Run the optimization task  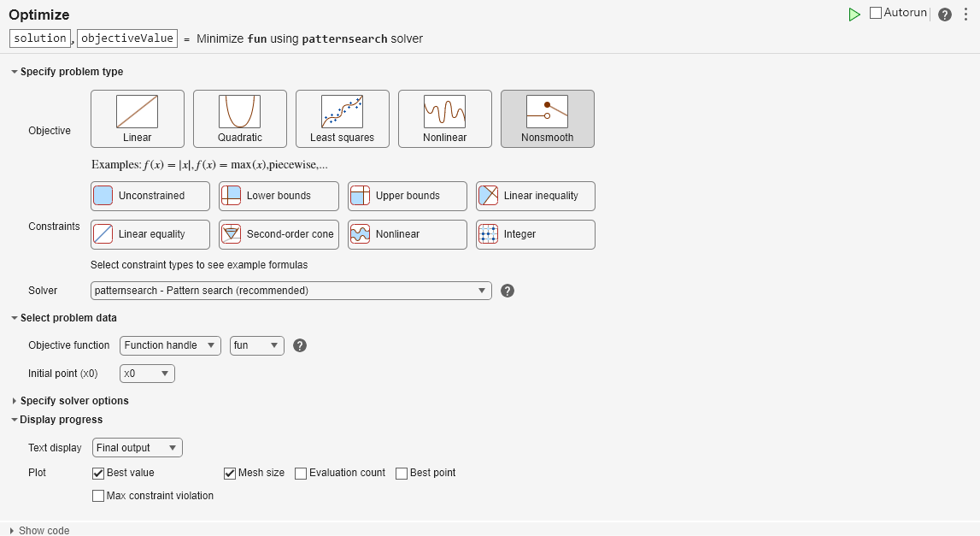click(x=854, y=14)
